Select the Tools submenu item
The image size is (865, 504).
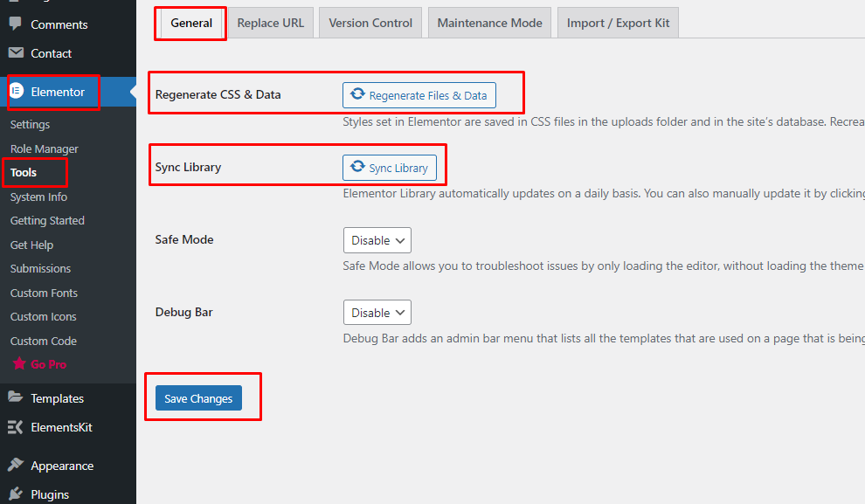click(x=24, y=173)
